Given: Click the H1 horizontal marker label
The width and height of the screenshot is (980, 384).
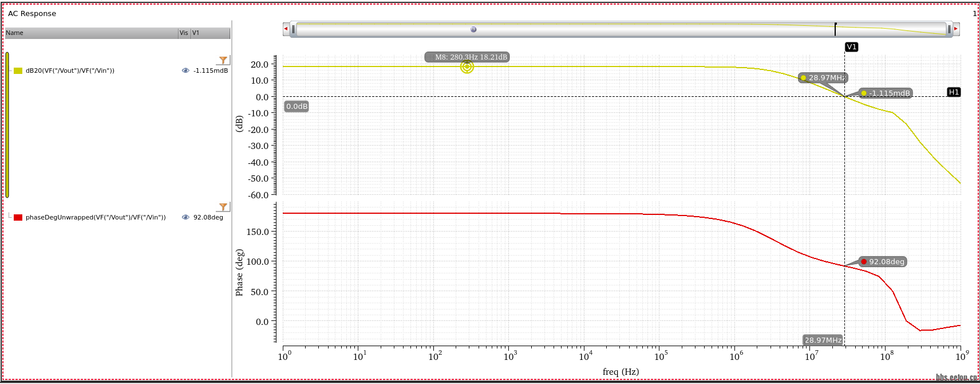Looking at the screenshot, I should pos(954,92).
